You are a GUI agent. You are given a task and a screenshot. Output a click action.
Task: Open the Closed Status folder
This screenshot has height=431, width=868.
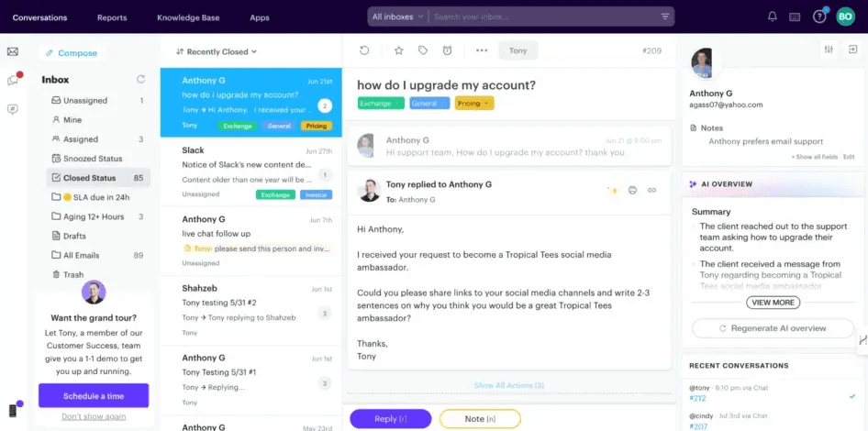click(x=98, y=178)
